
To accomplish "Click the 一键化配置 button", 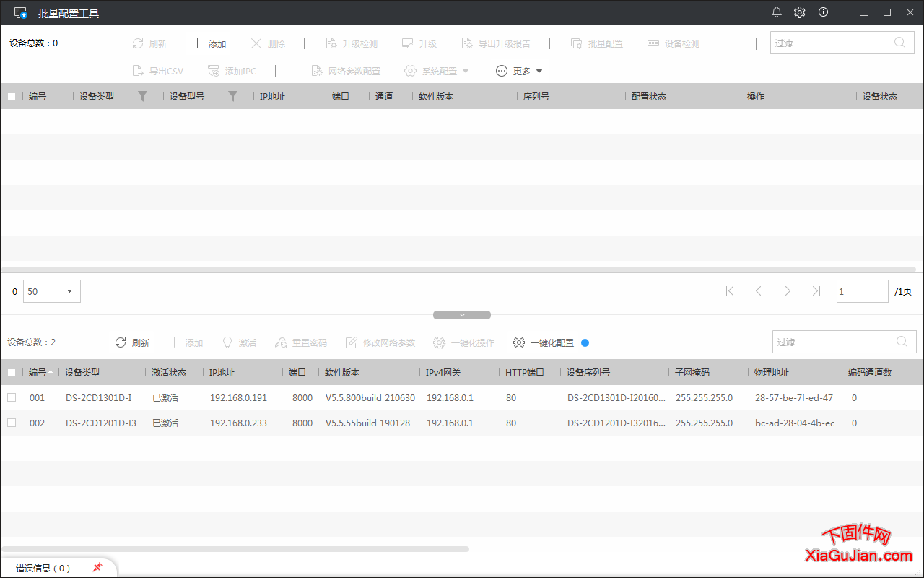I will [544, 342].
